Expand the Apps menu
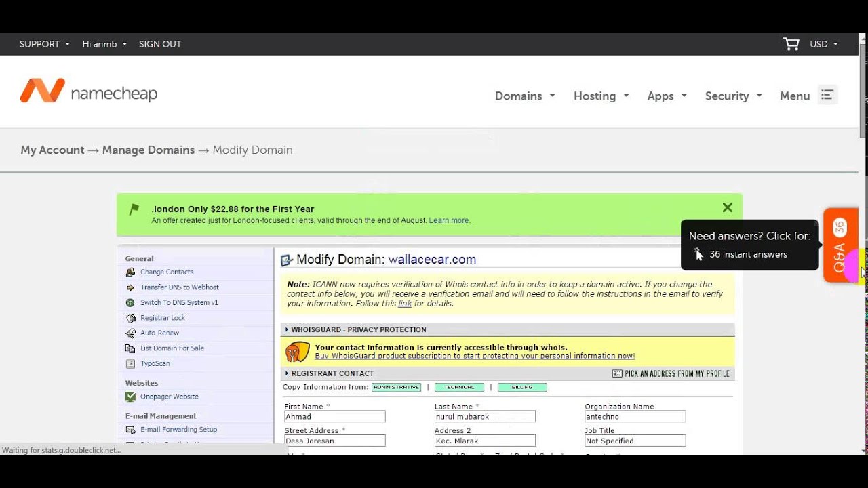The image size is (868, 488). pos(667,96)
